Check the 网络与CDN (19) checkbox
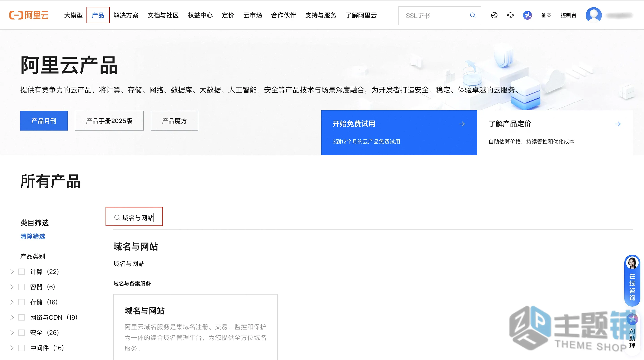 tap(22, 317)
